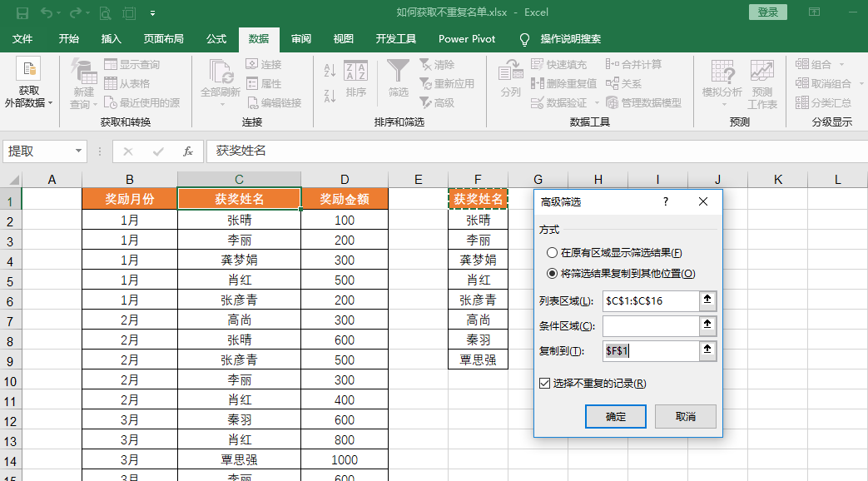The image size is (868, 481).
Task: Click 分类汇总 (Subtotal)
Action: click(824, 103)
